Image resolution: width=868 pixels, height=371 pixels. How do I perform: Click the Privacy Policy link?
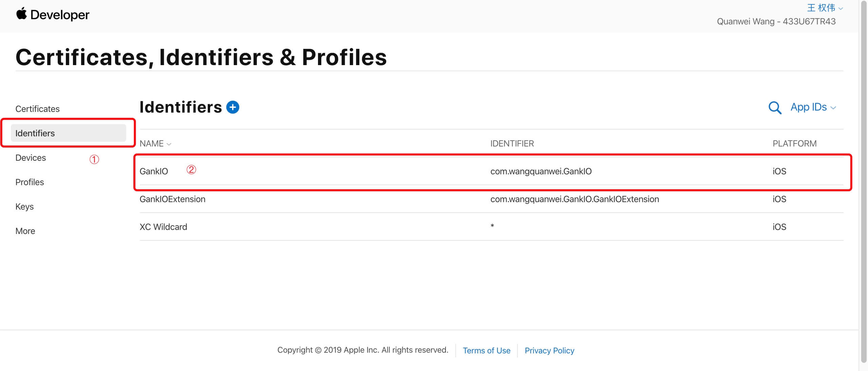coord(549,350)
